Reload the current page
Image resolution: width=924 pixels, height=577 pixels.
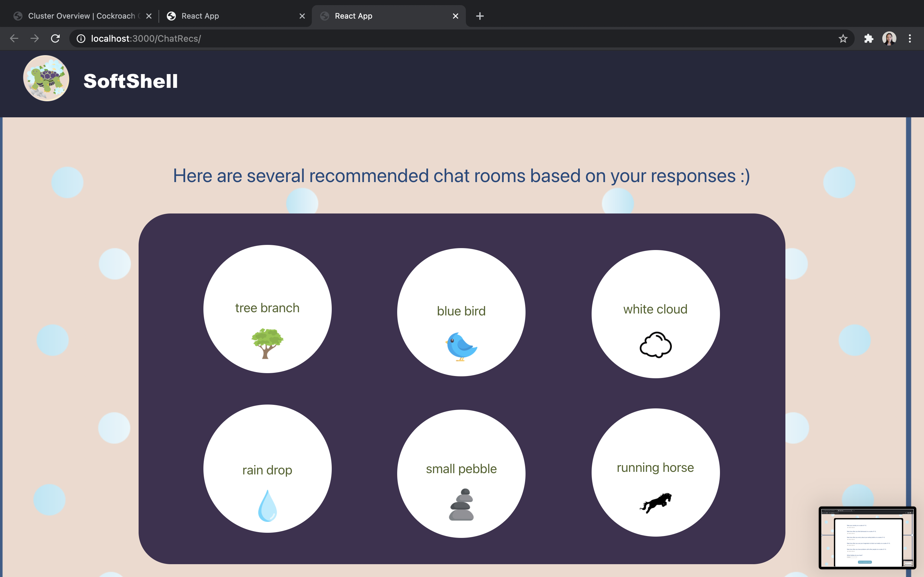tap(56, 38)
